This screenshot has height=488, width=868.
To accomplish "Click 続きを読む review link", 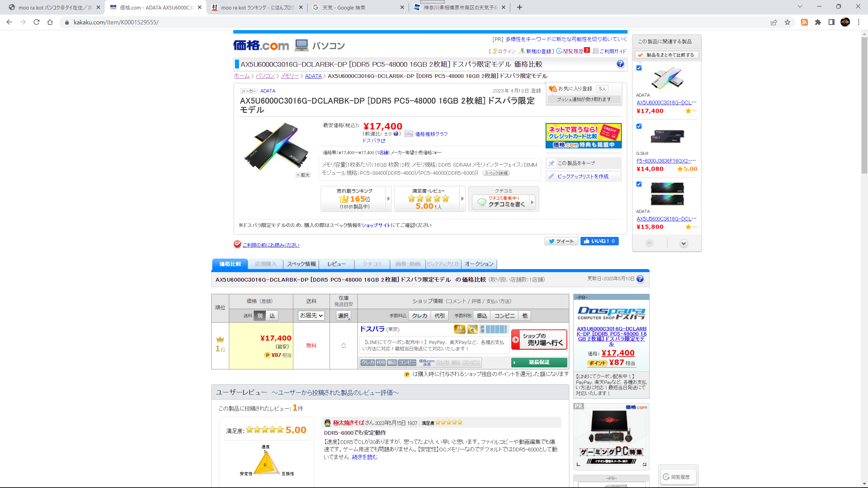I will [365, 457].
